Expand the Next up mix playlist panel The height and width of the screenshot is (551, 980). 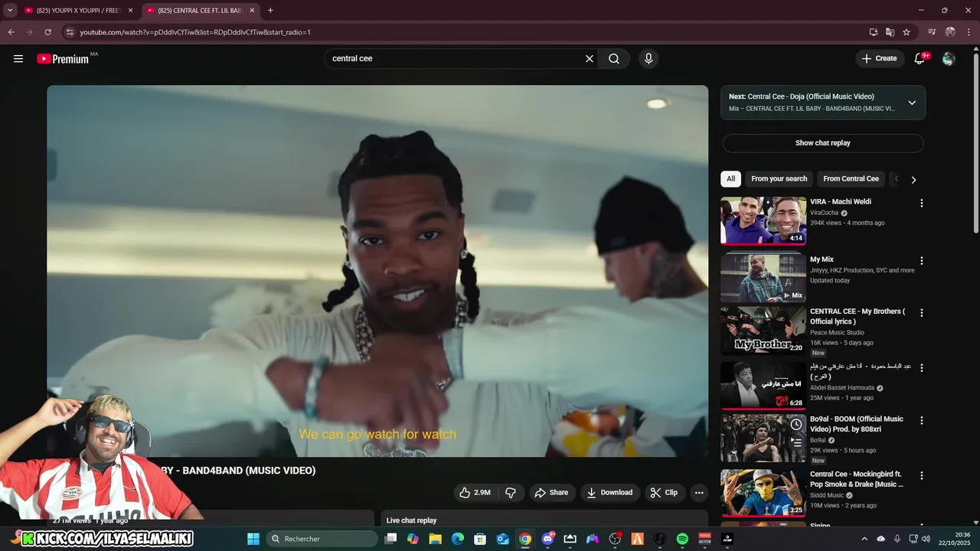912,103
